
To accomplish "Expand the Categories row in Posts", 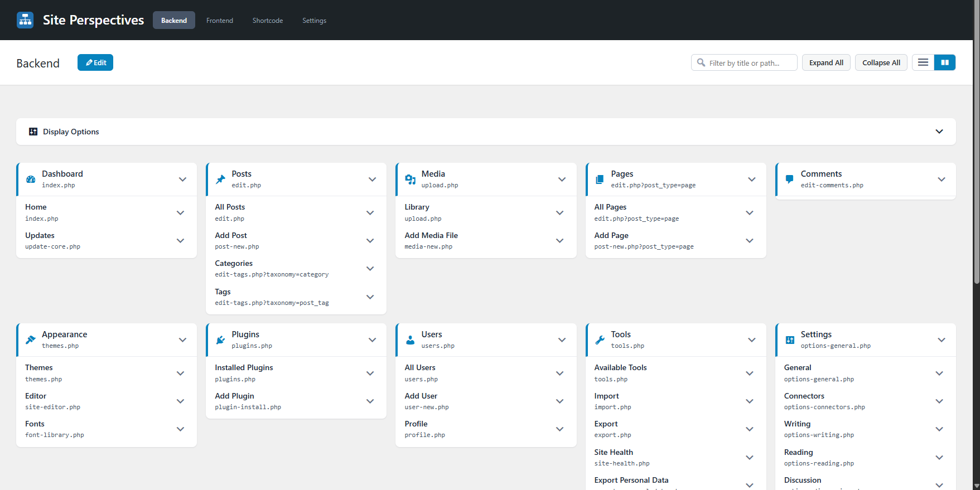I will [370, 269].
